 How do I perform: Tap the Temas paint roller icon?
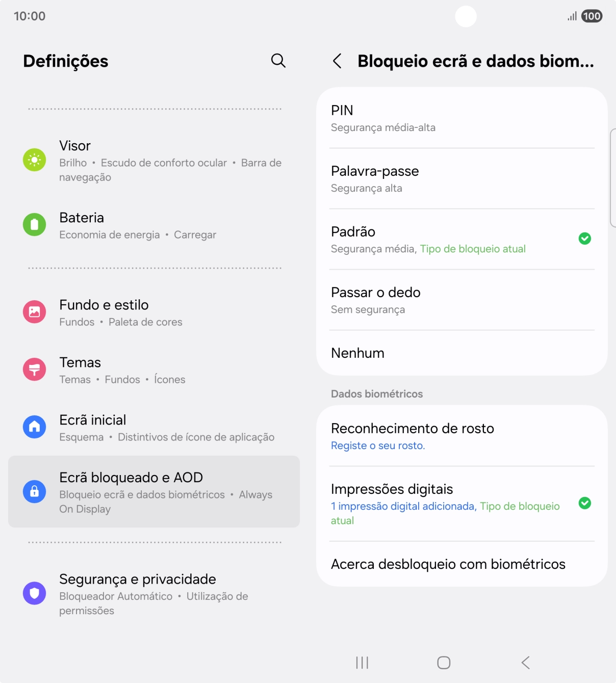34,369
